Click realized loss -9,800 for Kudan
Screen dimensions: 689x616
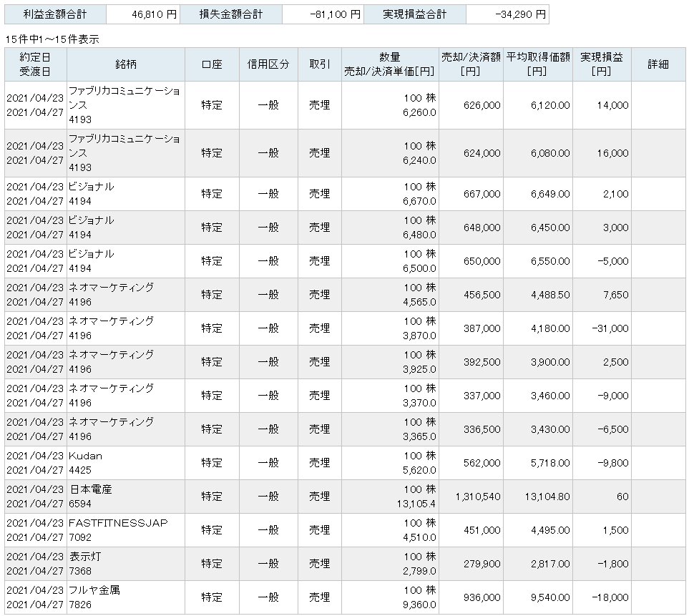click(613, 463)
